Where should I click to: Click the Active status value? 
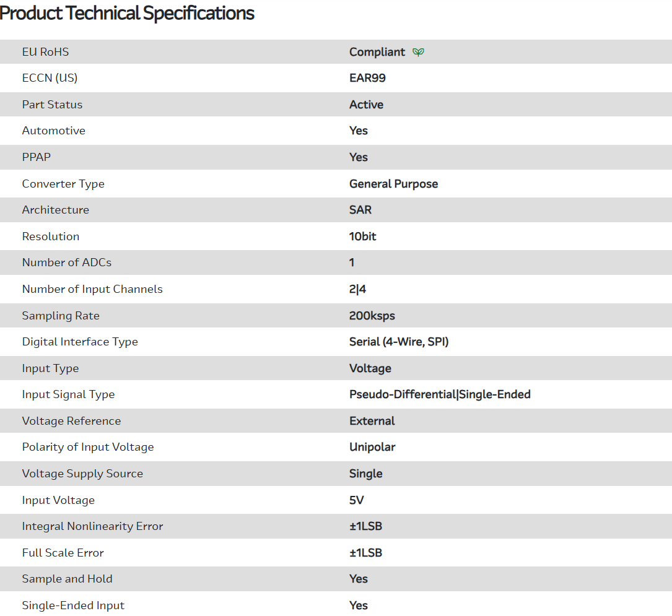366,105
